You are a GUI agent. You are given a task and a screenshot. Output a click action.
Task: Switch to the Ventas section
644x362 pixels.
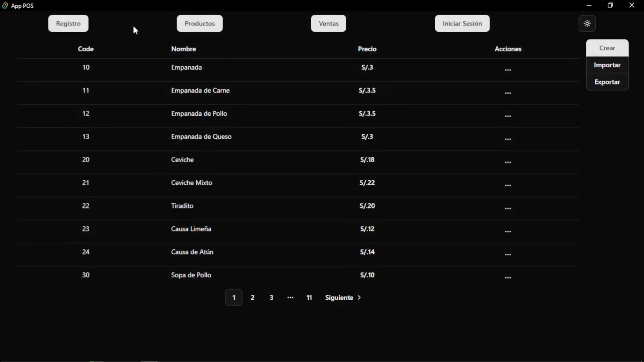328,23
